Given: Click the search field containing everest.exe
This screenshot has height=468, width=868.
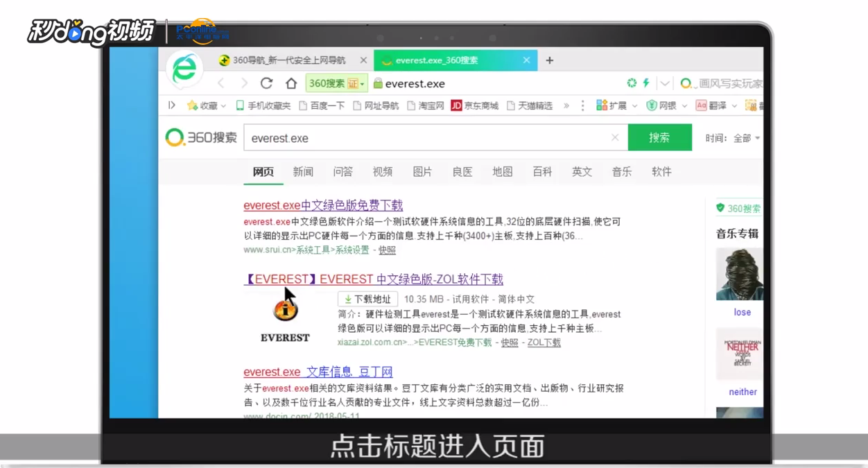Looking at the screenshot, I should (x=435, y=138).
